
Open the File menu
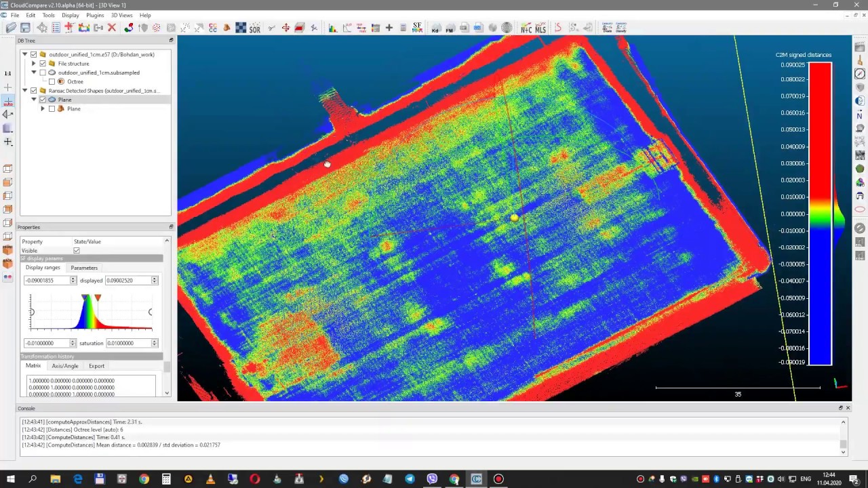click(x=15, y=15)
